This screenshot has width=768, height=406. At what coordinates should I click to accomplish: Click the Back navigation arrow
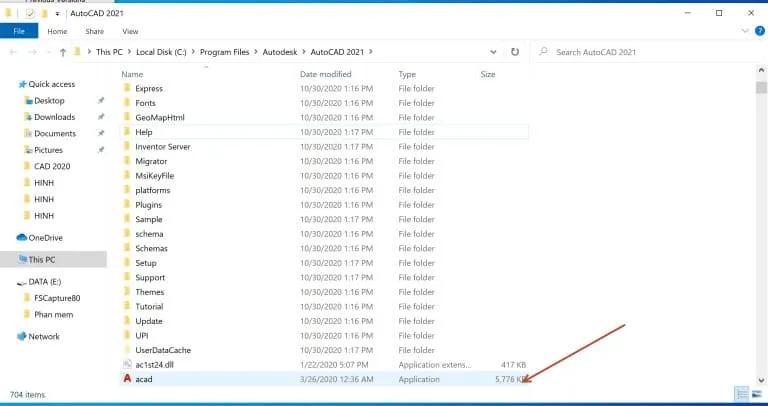pyautogui.click(x=13, y=52)
